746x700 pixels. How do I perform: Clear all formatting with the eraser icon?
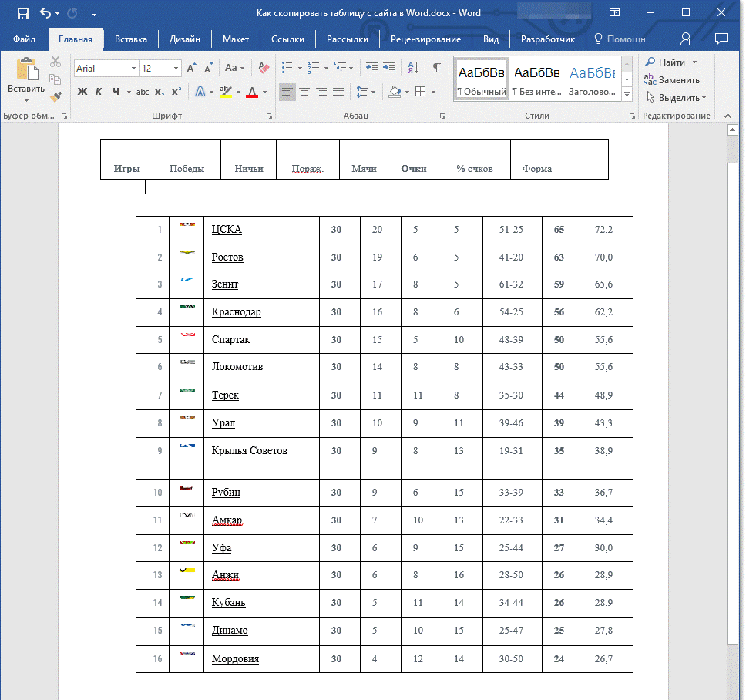click(264, 68)
